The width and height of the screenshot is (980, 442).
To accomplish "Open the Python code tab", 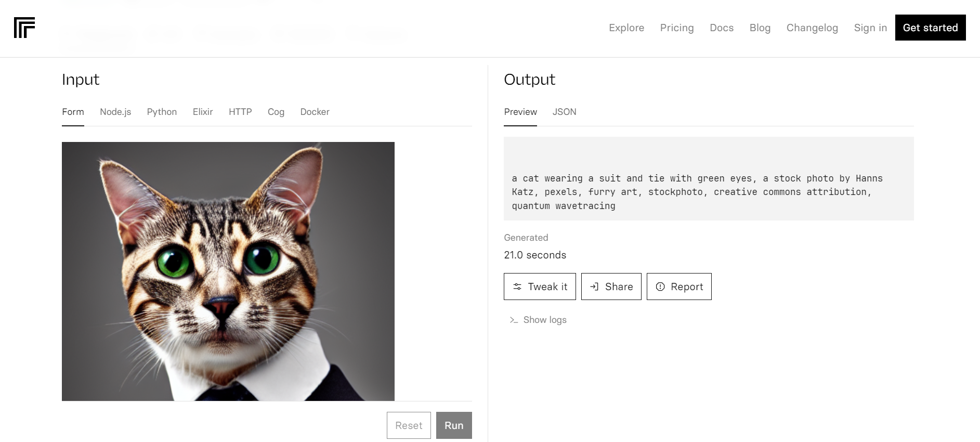I will tap(162, 112).
